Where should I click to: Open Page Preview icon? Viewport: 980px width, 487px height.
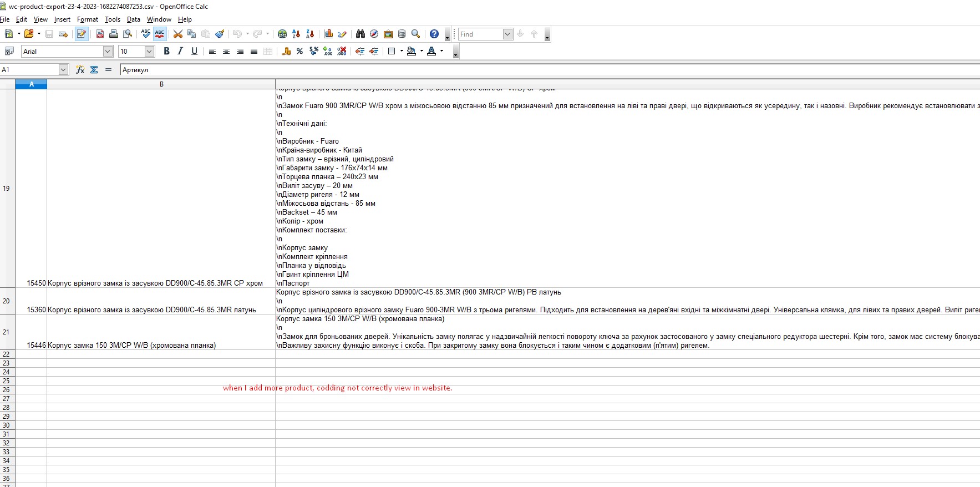coord(128,34)
